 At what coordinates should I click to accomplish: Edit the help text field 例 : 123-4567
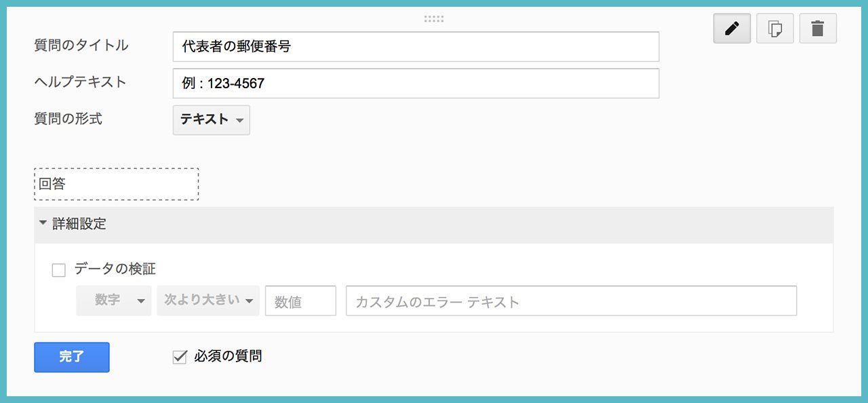tap(416, 83)
